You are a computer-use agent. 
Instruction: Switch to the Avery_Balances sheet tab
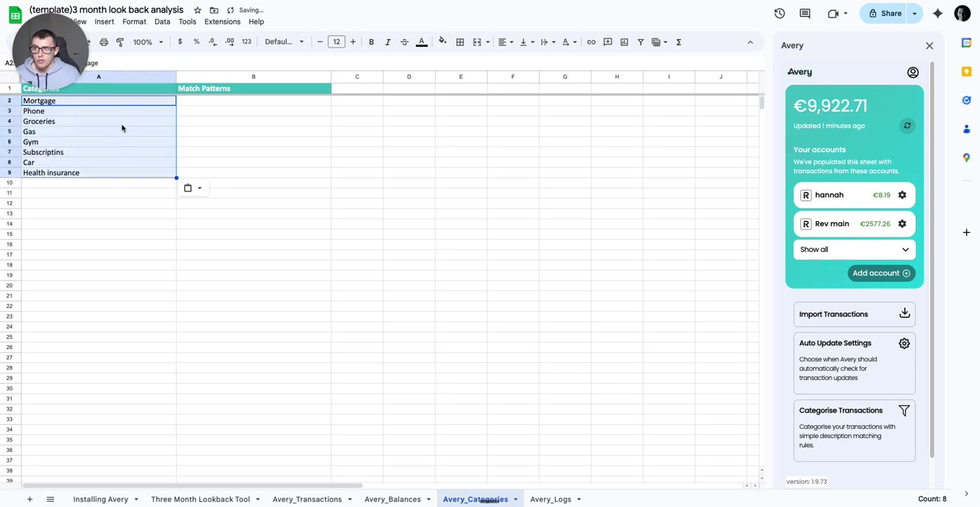pos(393,499)
